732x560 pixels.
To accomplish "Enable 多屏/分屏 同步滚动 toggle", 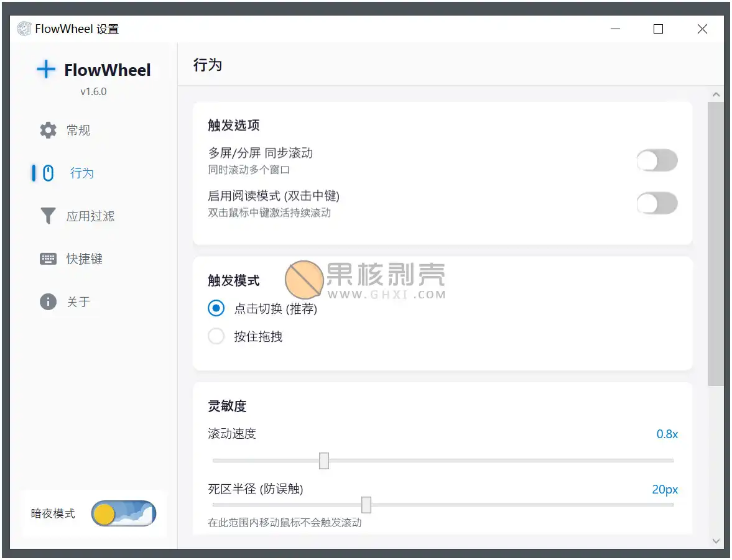I will coord(657,160).
